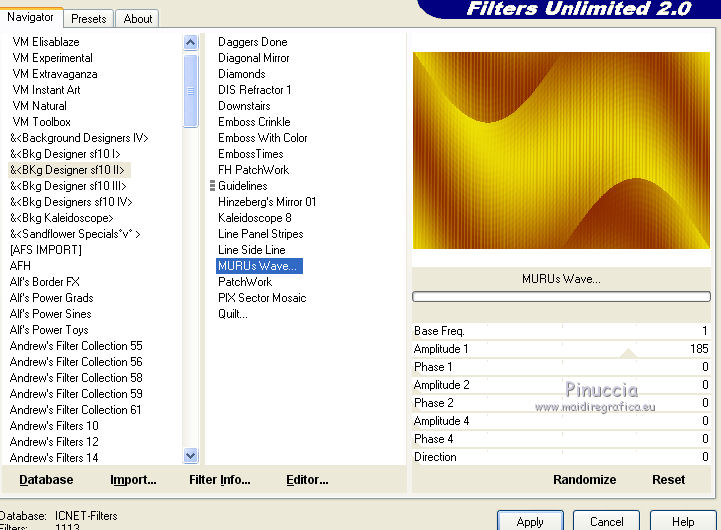Image resolution: width=721 pixels, height=530 pixels.
Task: Adjust the Base Freq. slider
Action: pos(561,331)
